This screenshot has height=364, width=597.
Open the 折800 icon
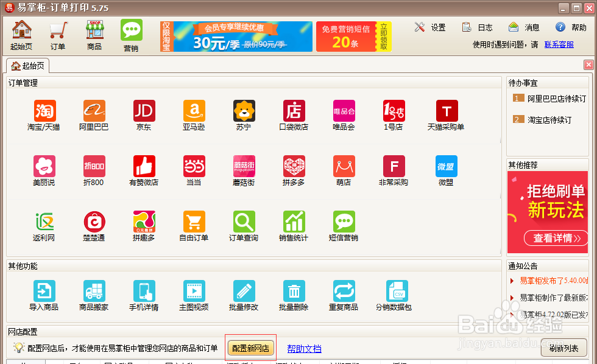[94, 166]
